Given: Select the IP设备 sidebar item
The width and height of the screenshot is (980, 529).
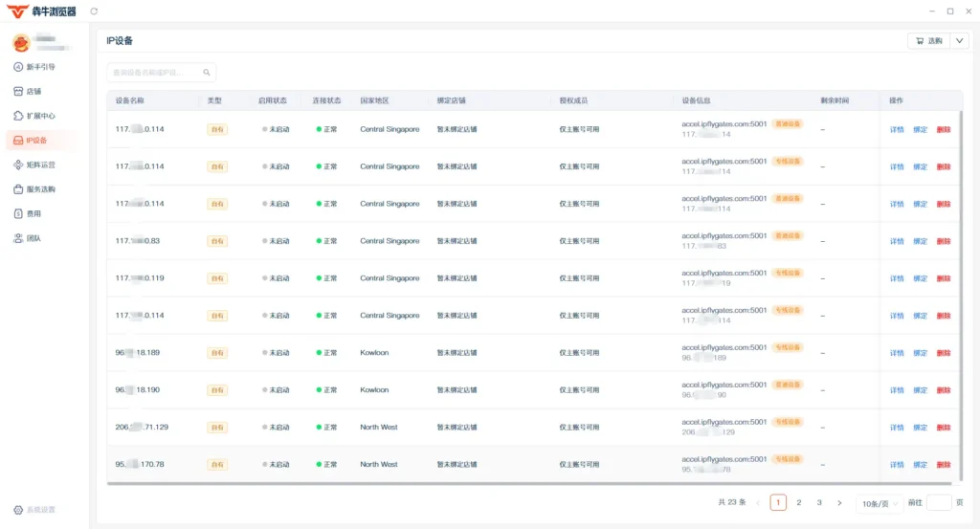Looking at the screenshot, I should pyautogui.click(x=41, y=140).
